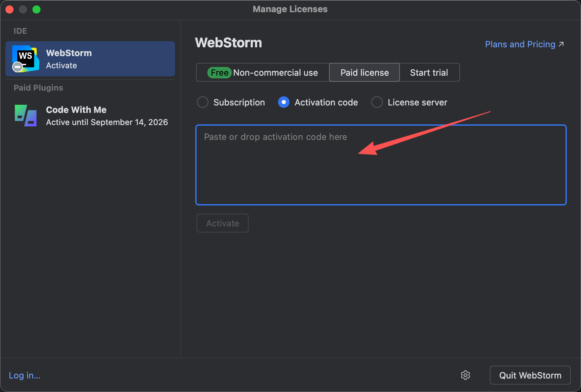Click the Quit WebStorm button

(x=530, y=375)
